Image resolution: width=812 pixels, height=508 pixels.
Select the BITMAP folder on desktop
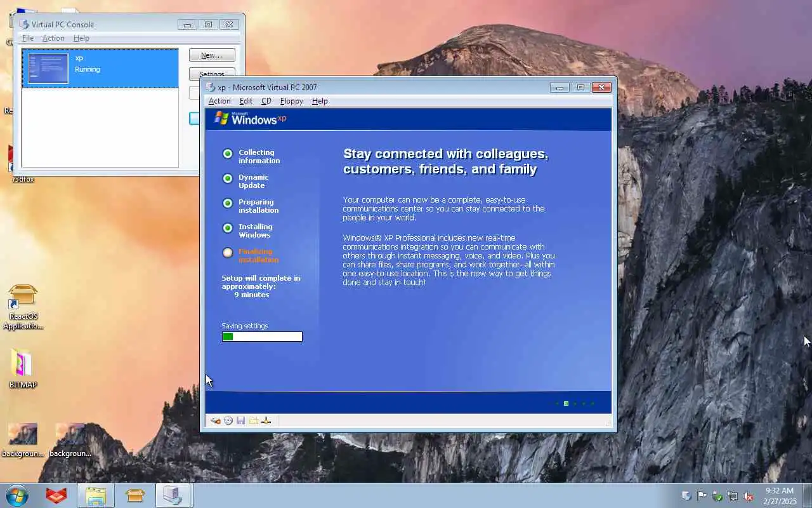(23, 368)
